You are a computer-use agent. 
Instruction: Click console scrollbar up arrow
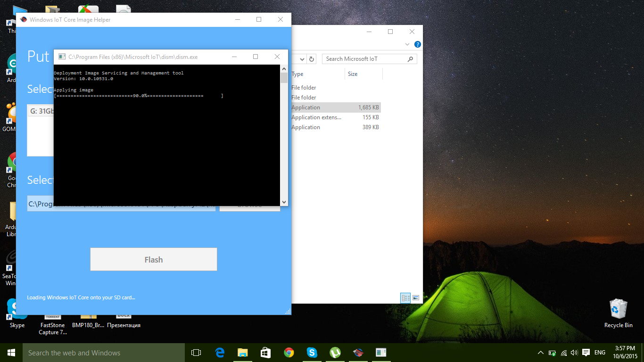click(284, 68)
